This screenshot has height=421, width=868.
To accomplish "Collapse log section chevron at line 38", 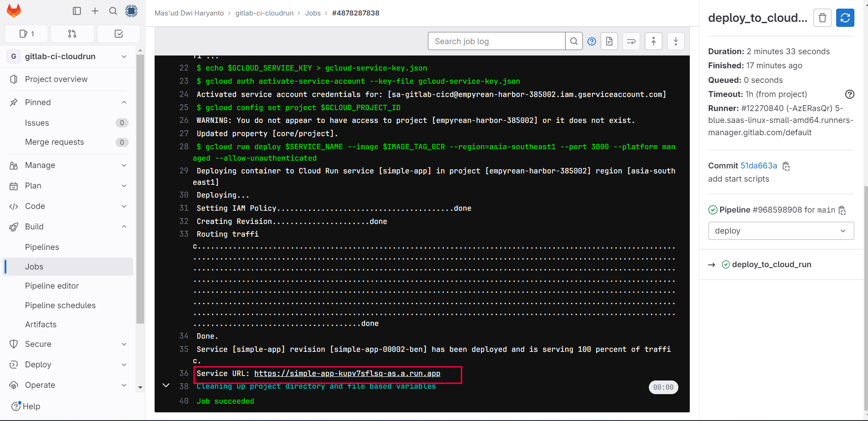I will (x=166, y=385).
